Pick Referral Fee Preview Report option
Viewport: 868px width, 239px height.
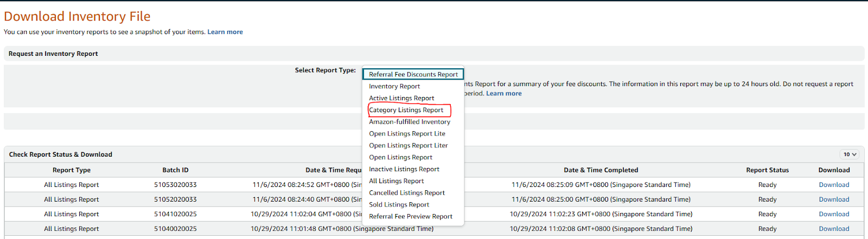[x=411, y=217]
